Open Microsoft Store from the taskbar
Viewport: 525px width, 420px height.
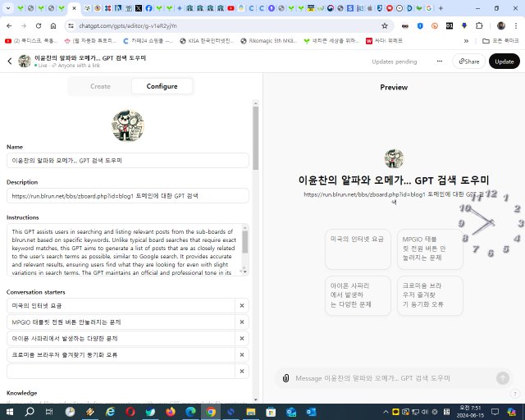271,412
